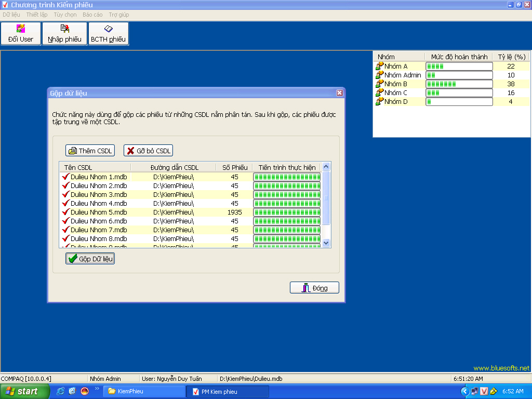The height and width of the screenshot is (399, 532).
Task: Click the Nhóm B completion progress bar
Action: [459, 84]
